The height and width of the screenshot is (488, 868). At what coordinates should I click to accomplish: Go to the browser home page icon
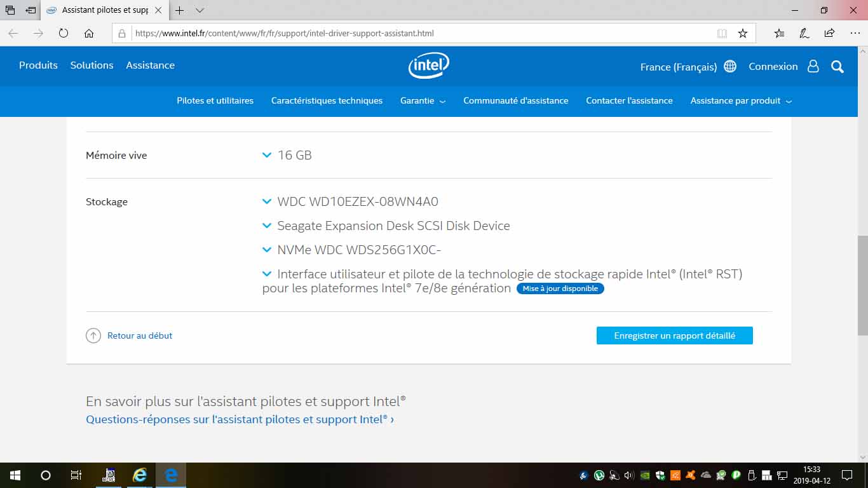[89, 33]
